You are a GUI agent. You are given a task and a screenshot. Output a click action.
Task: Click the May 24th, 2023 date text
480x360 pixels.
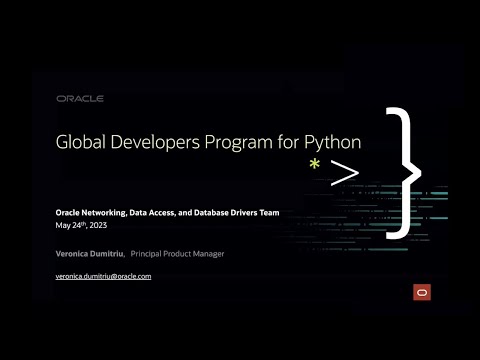(81, 225)
